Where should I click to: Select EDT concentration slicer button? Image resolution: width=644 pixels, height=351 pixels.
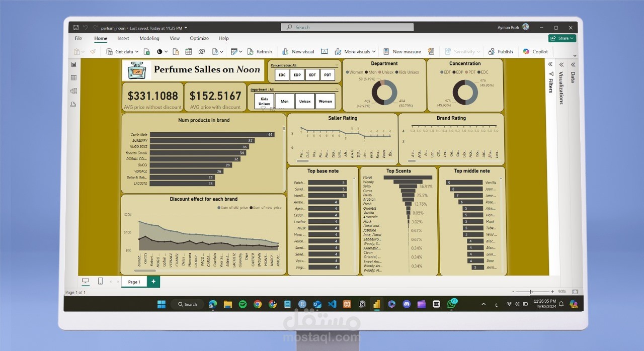click(312, 75)
